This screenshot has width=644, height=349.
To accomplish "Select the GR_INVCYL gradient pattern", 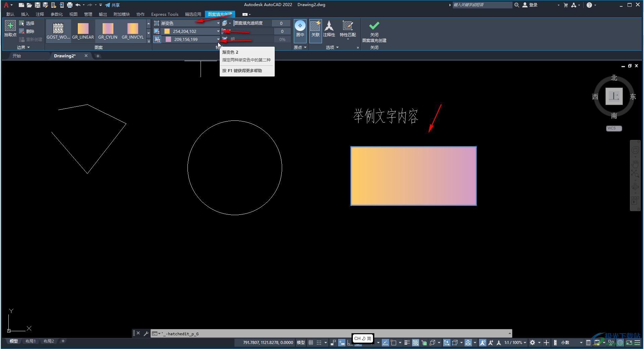I will 132,31.
